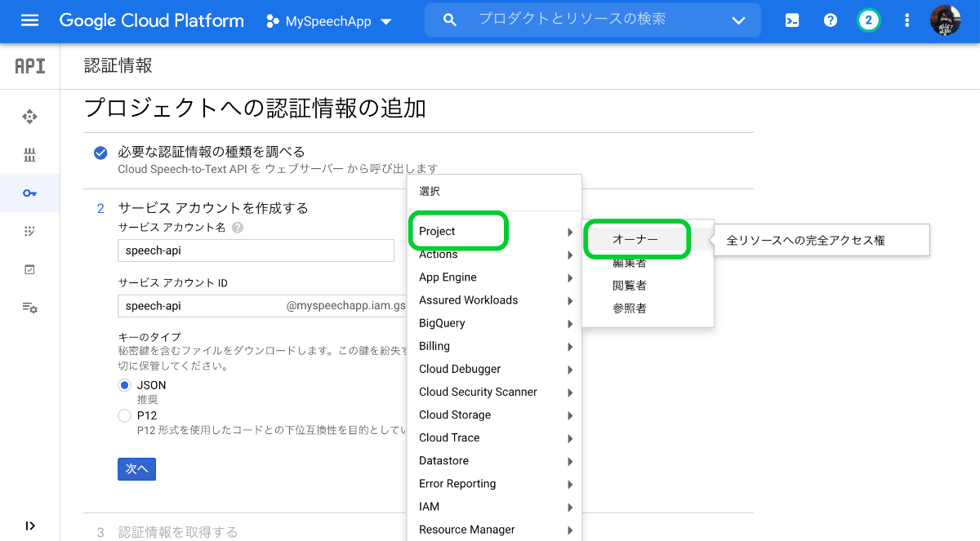Open the Page usage agreements sidebar icon

click(x=30, y=308)
